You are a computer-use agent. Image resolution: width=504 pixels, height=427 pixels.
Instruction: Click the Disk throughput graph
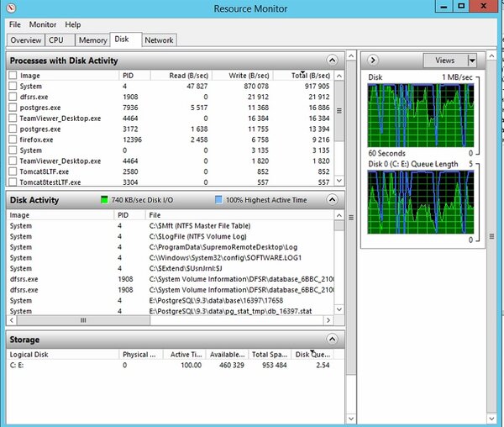(421, 115)
